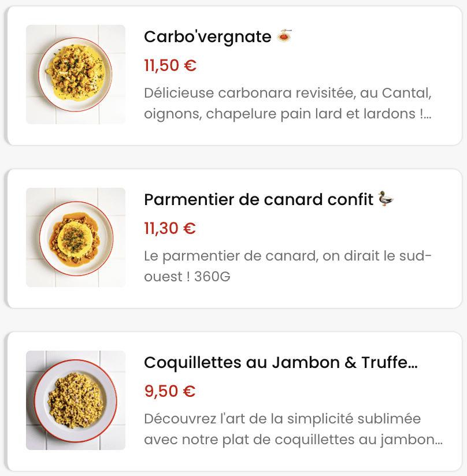Click the 11,50 € price
This screenshot has width=467, height=476.
coord(171,66)
